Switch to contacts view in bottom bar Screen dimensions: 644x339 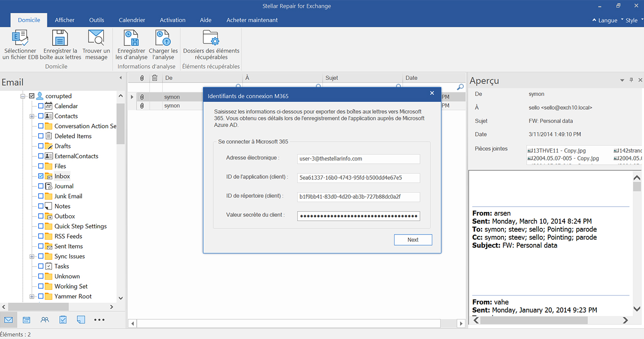tap(45, 320)
